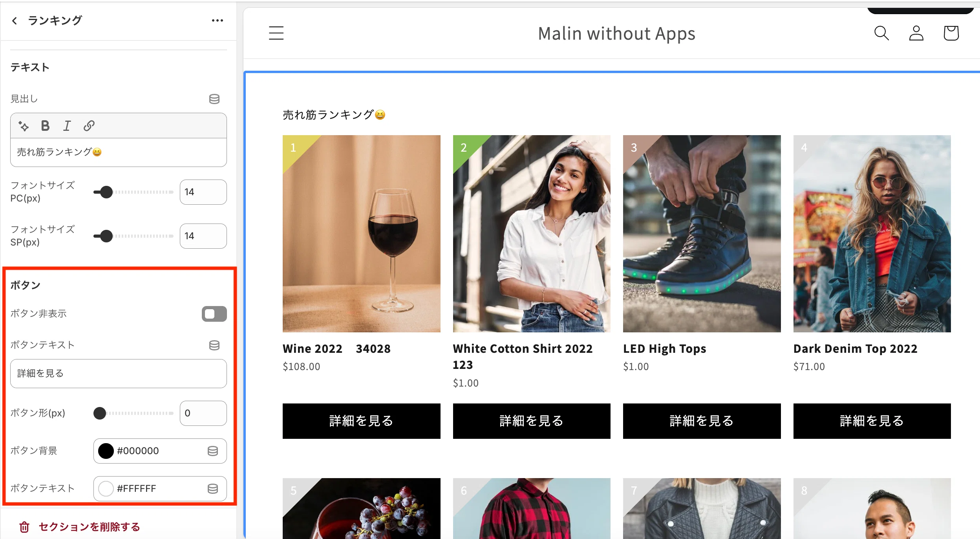Edit the SP font size value 14
980x539 pixels.
[203, 236]
